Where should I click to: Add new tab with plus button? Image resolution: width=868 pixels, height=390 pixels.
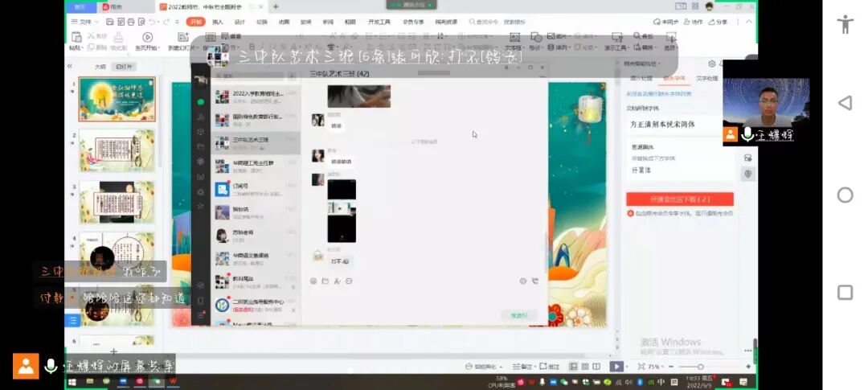276,6
